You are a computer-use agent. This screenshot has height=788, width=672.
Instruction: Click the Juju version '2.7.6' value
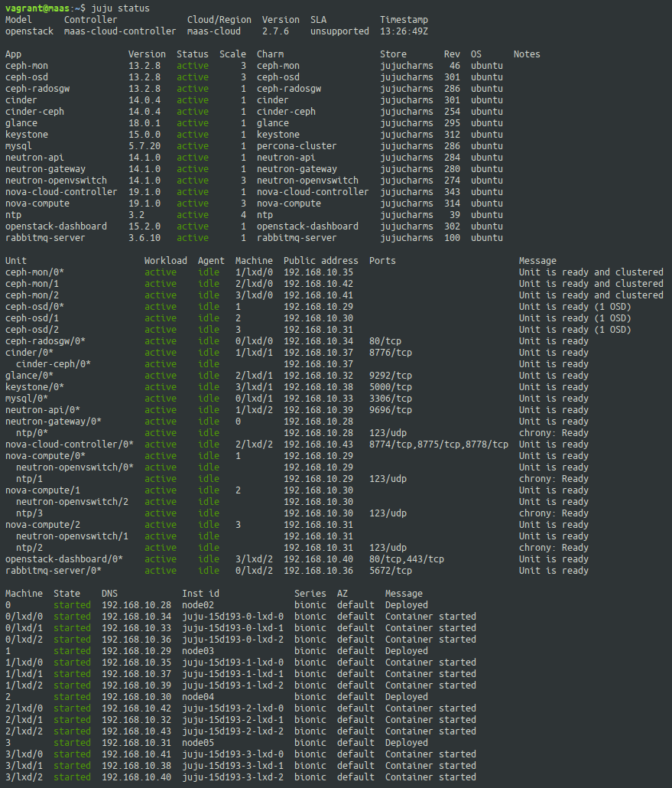tap(275, 31)
